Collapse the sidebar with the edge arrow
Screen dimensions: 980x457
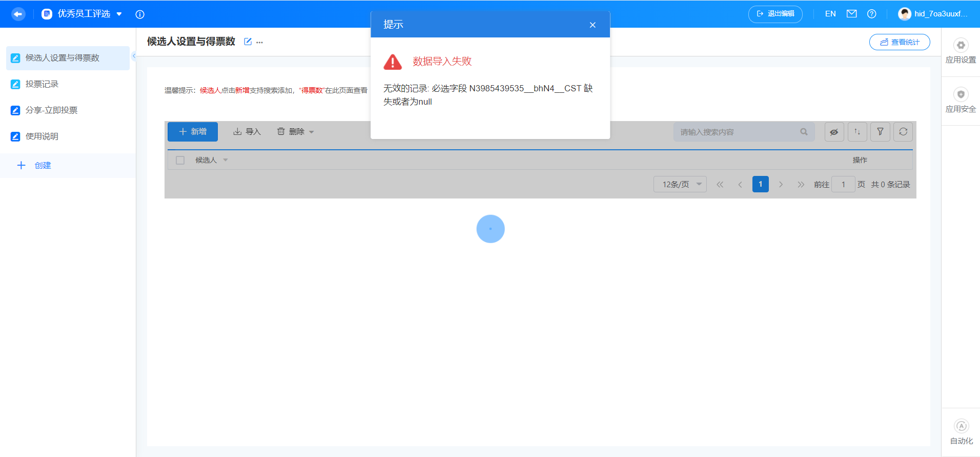(134, 56)
